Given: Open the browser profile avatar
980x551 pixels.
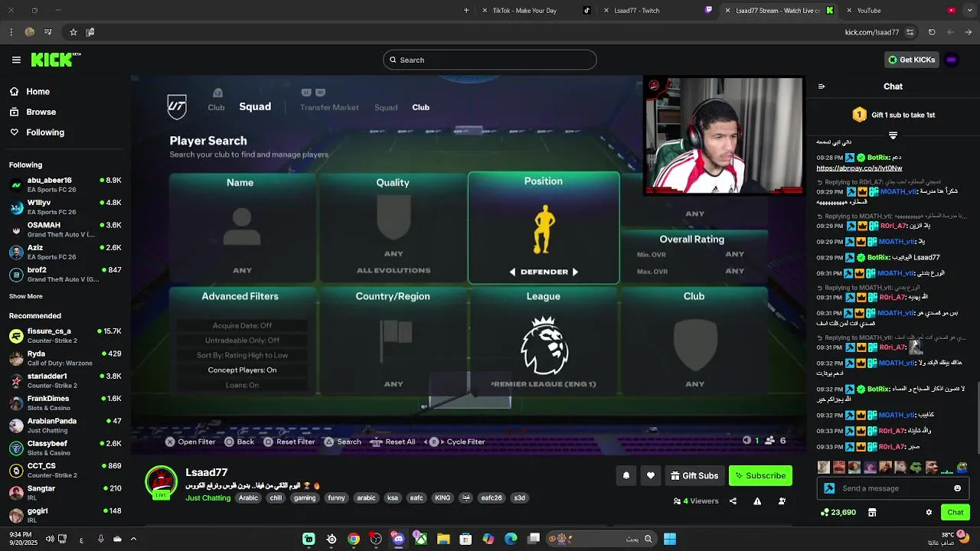Looking at the screenshot, I should (x=29, y=32).
